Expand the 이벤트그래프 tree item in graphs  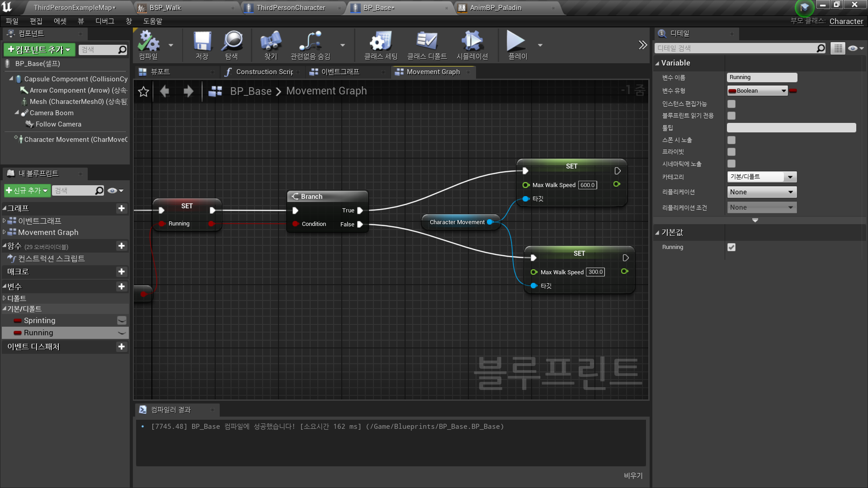[x=5, y=221]
